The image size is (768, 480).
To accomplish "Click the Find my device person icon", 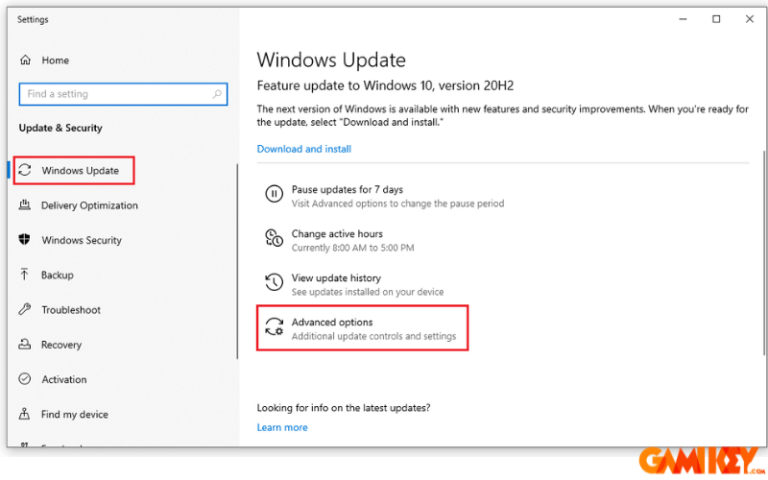I will click(x=24, y=413).
